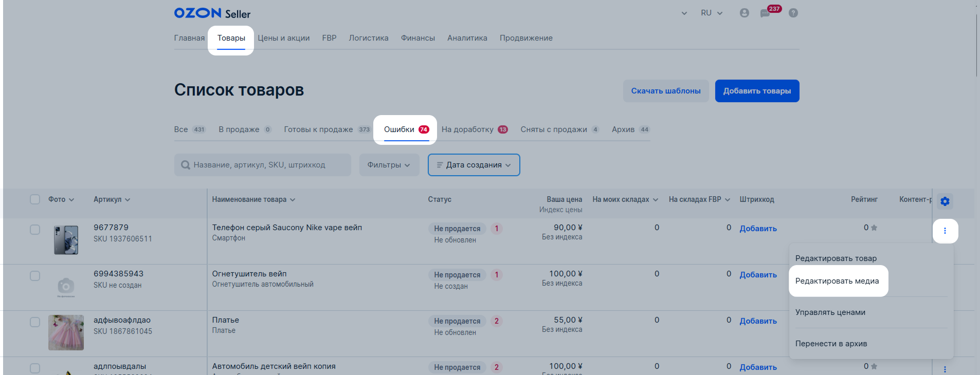Click error count badge on Платье row
This screenshot has width=980, height=375.
coord(496,321)
